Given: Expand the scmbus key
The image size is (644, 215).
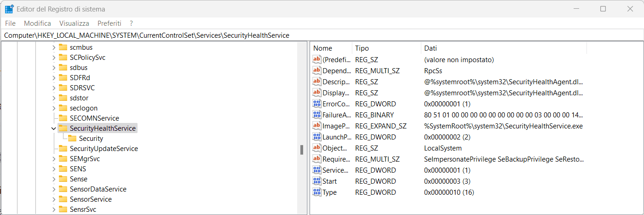Looking at the screenshot, I should tap(54, 47).
